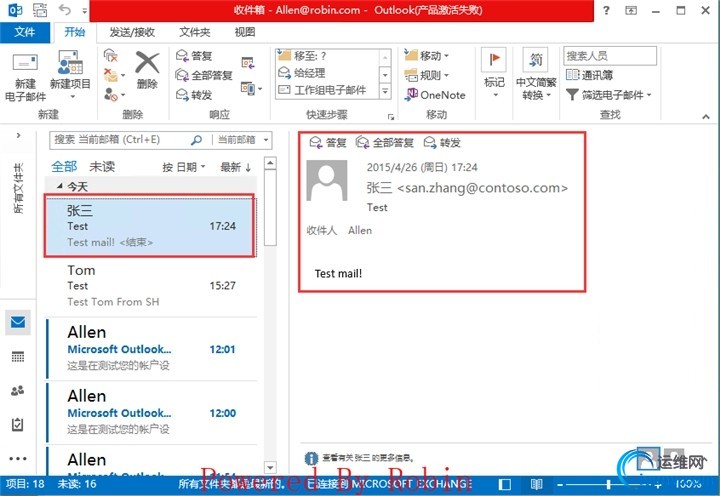Screen dimensions: 720x496
Task: Open Calendar view in navigation bar
Action: (x=18, y=356)
